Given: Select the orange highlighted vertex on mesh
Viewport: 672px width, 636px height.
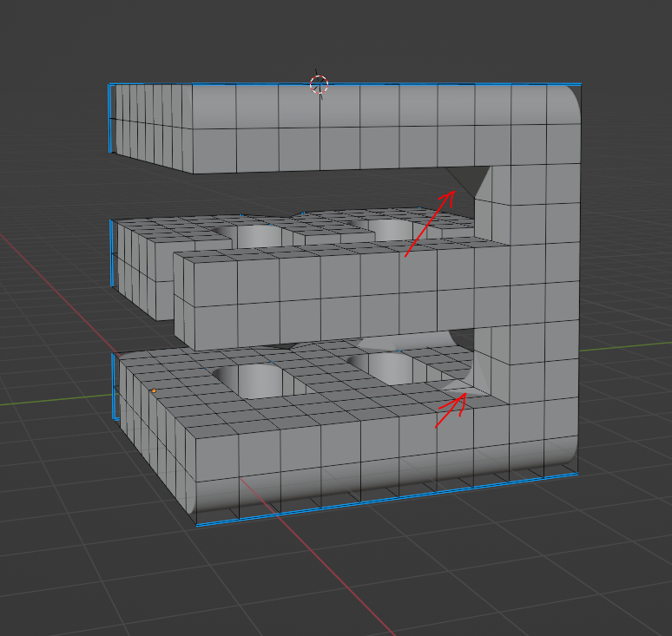Looking at the screenshot, I should click(x=154, y=390).
